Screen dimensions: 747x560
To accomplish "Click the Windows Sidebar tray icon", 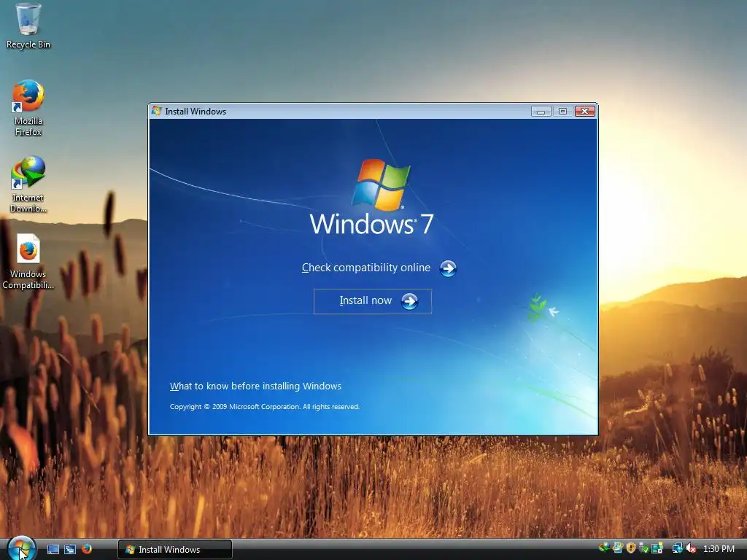I will pos(657,548).
